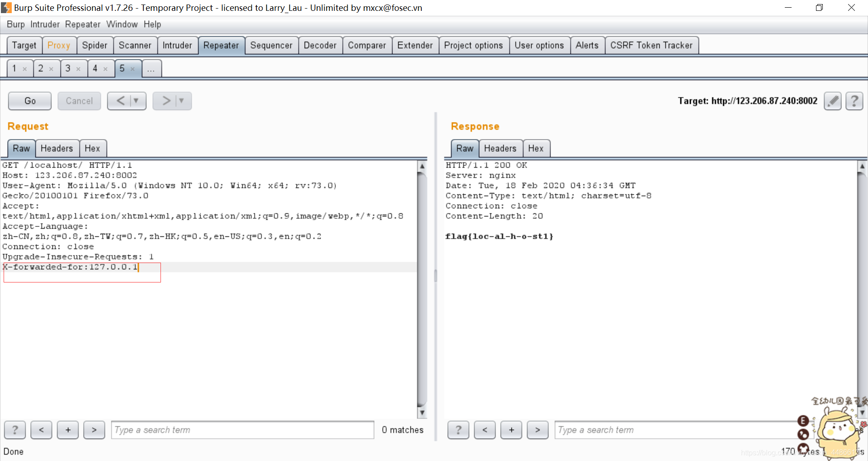Switch to the Extender tab
868x461 pixels.
click(415, 45)
